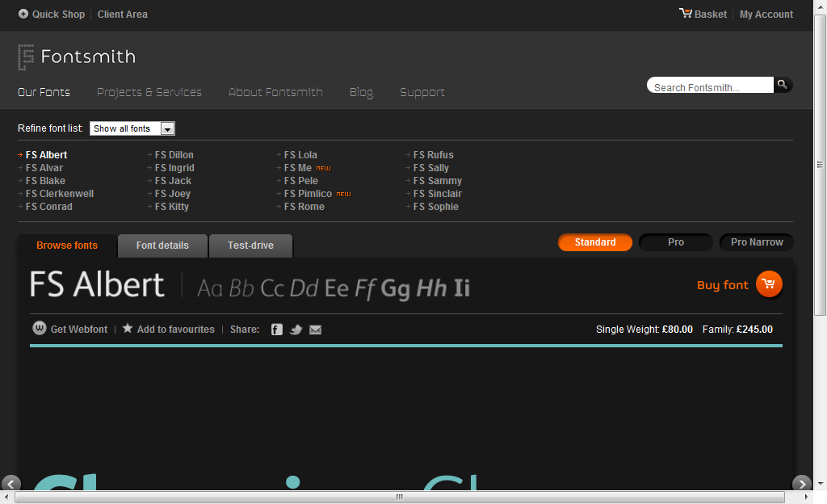This screenshot has height=504, width=827.
Task: Switch to the Font details tab
Action: [162, 246]
